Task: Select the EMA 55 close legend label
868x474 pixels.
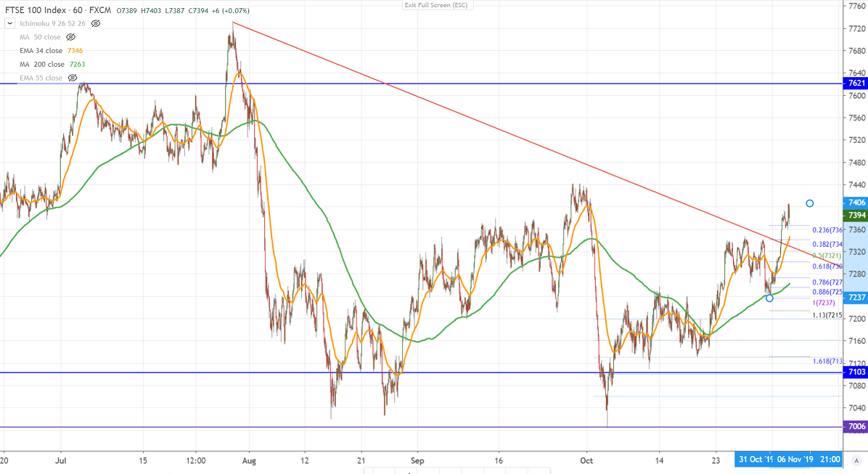Action: click(x=41, y=78)
